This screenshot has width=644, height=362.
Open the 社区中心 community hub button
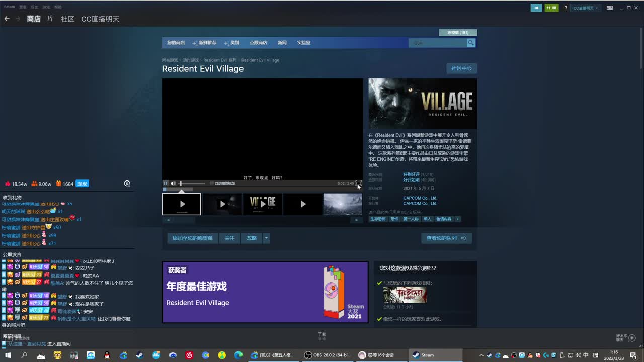pyautogui.click(x=461, y=68)
